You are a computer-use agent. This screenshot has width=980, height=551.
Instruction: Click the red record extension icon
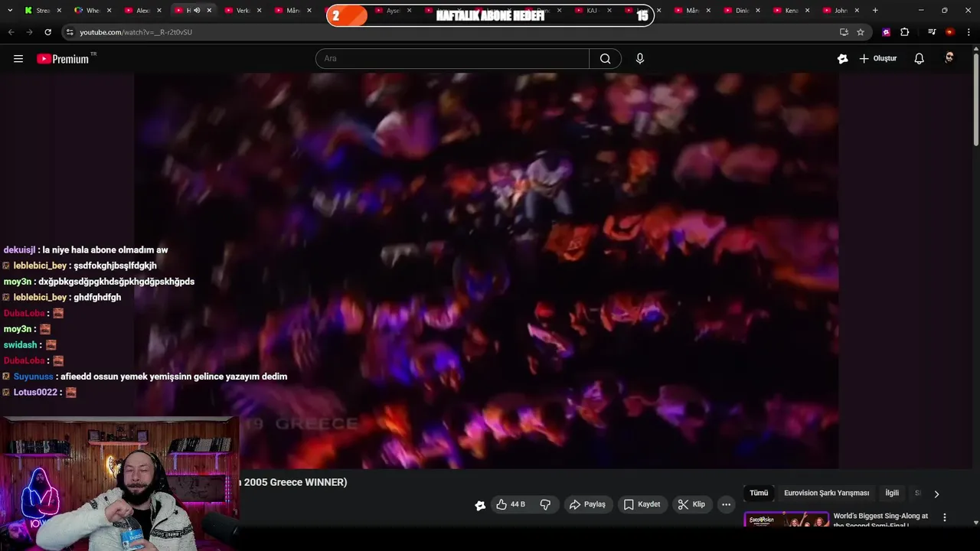[x=950, y=32]
